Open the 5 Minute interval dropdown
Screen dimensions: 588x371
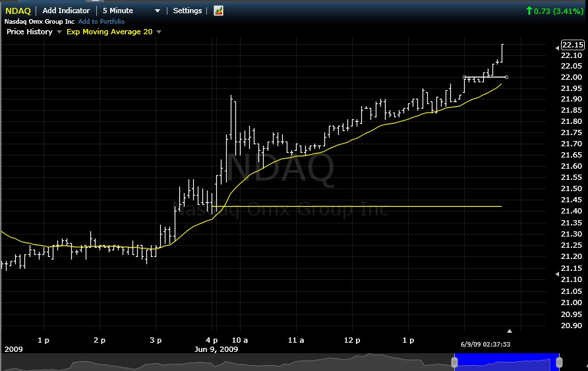pyautogui.click(x=131, y=11)
